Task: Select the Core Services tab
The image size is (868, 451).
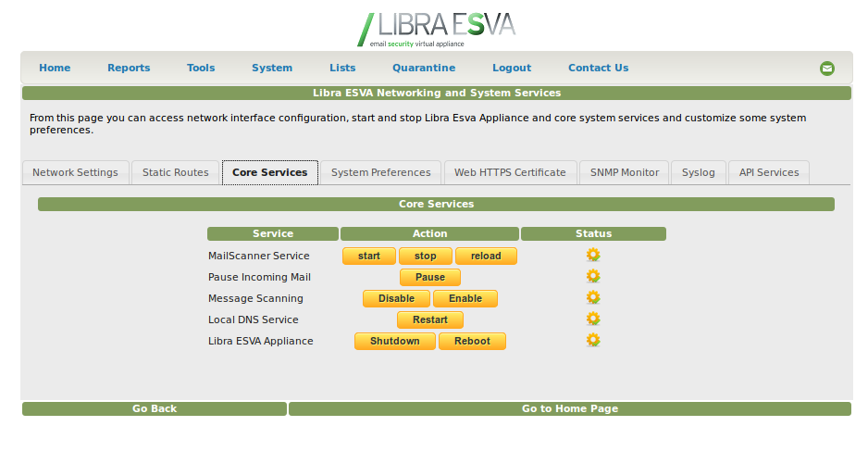Action: point(269,172)
